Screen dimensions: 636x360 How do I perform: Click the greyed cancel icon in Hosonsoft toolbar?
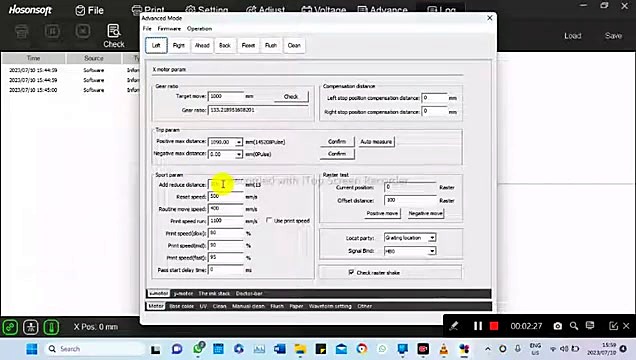click(83, 31)
